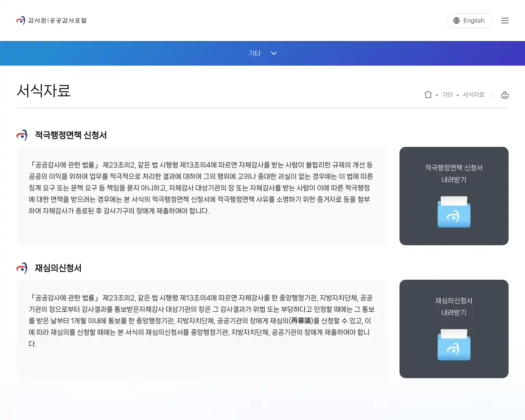Click the home icon in the breadcrumb
Image resolution: width=525 pixels, height=420 pixels.
click(x=428, y=94)
